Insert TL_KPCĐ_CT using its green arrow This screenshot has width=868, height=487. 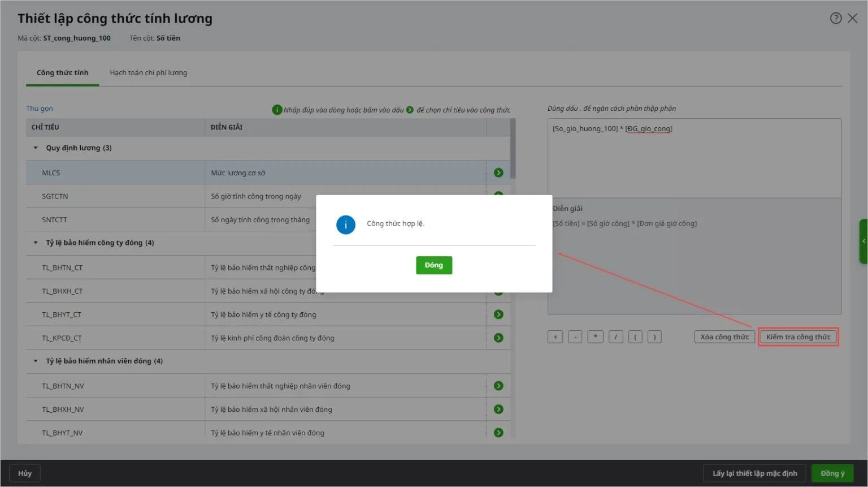click(498, 338)
